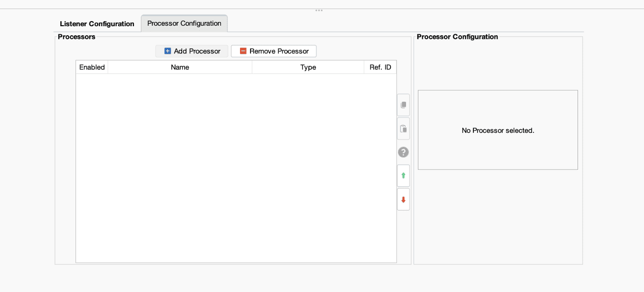This screenshot has width=644, height=292.
Task: Select the Processor Configuration tab
Action: tap(184, 23)
